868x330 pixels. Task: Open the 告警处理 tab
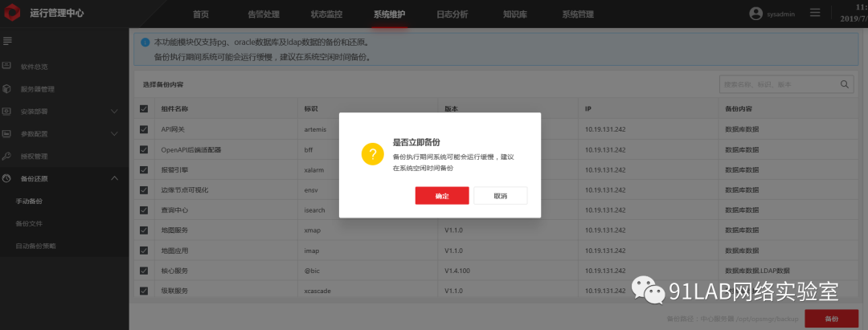(264, 14)
